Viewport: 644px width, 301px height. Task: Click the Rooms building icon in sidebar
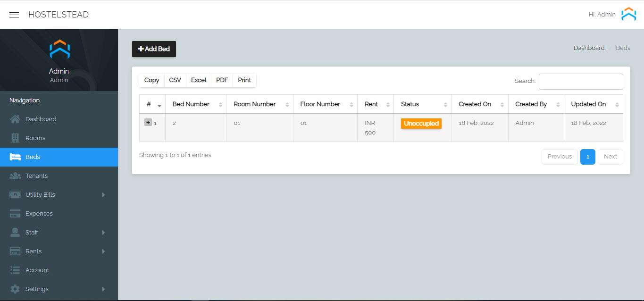click(x=15, y=138)
